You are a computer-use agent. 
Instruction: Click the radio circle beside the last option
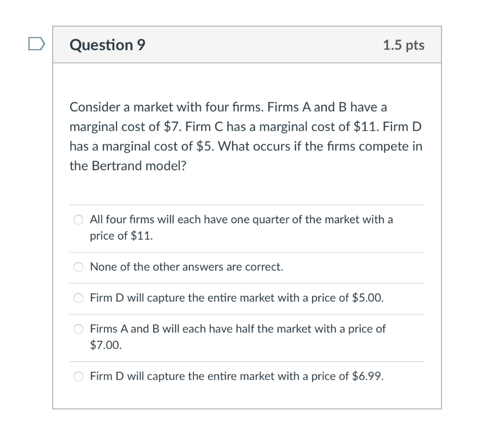tap(78, 376)
